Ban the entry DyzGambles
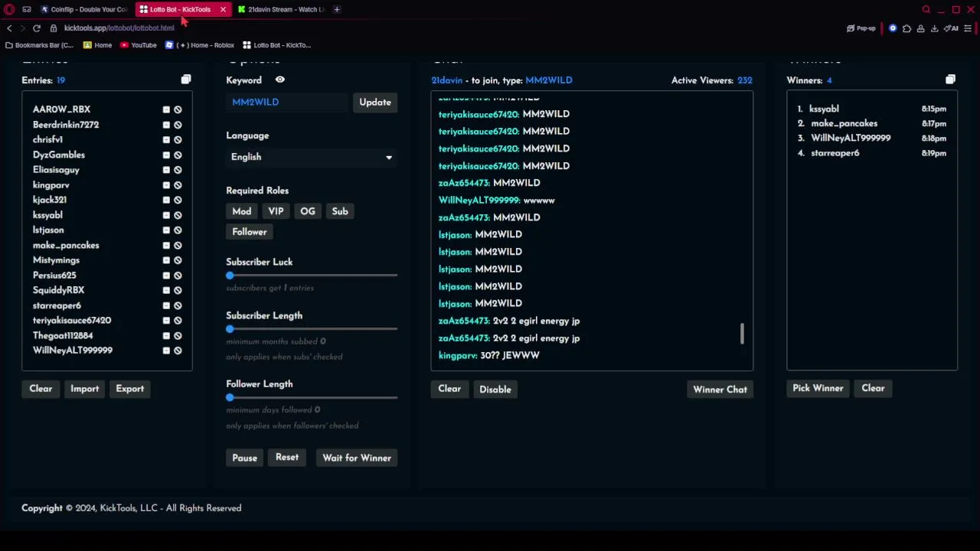Viewport: 980px width, 551px height. coord(178,155)
